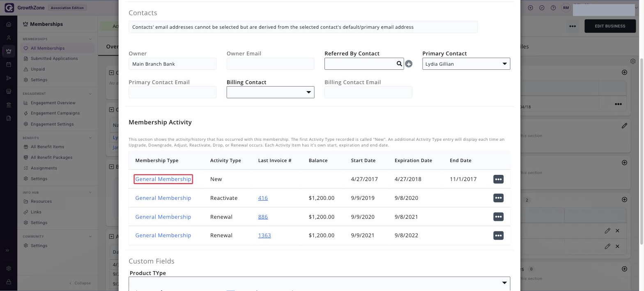Collapse the INFO HUB sidebar section chevron

[x=90, y=192]
